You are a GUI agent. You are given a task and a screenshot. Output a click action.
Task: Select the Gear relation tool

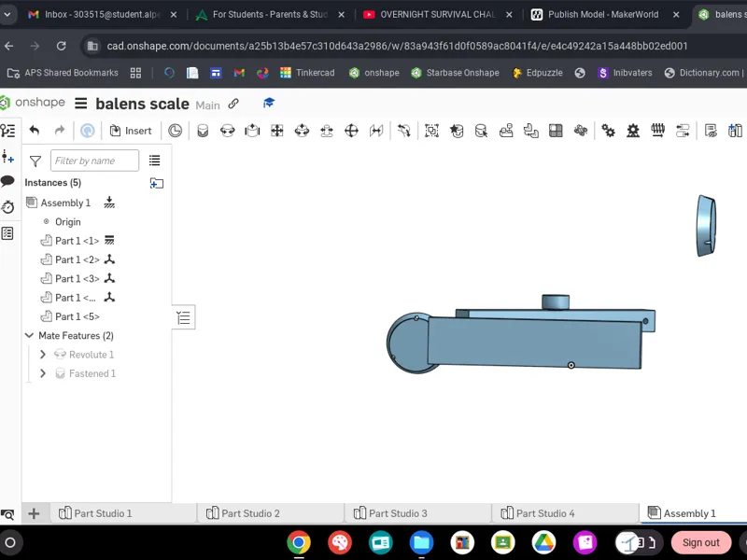click(x=608, y=131)
